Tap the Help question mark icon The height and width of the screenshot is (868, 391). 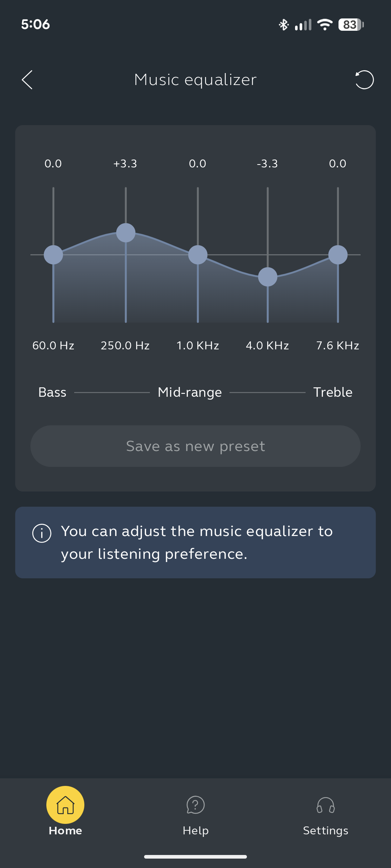click(195, 805)
